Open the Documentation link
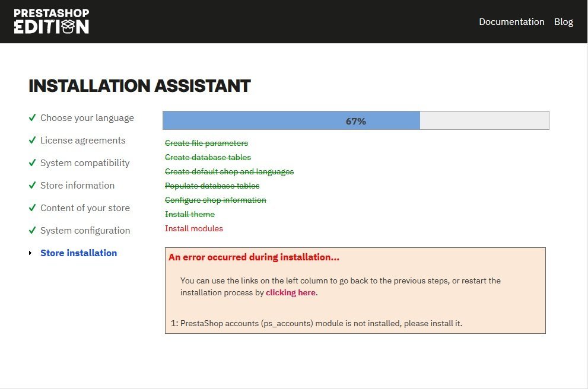Image resolution: width=588 pixels, height=389 pixels. 511,22
